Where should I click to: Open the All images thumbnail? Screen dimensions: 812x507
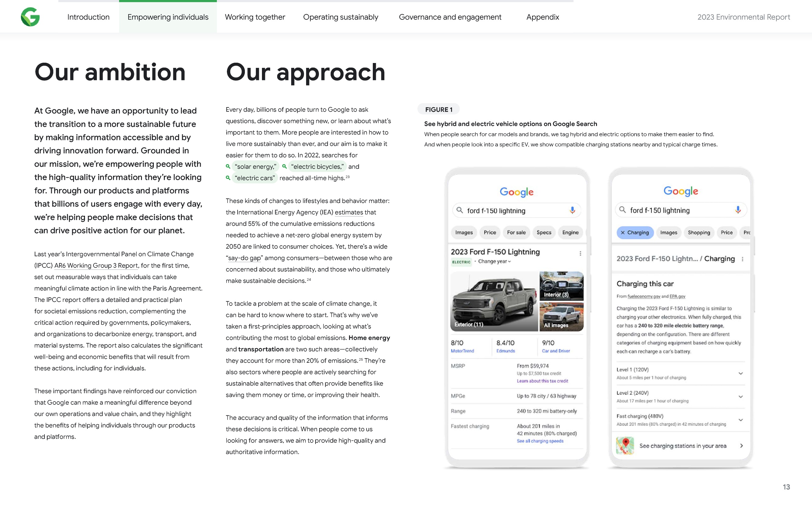(561, 316)
